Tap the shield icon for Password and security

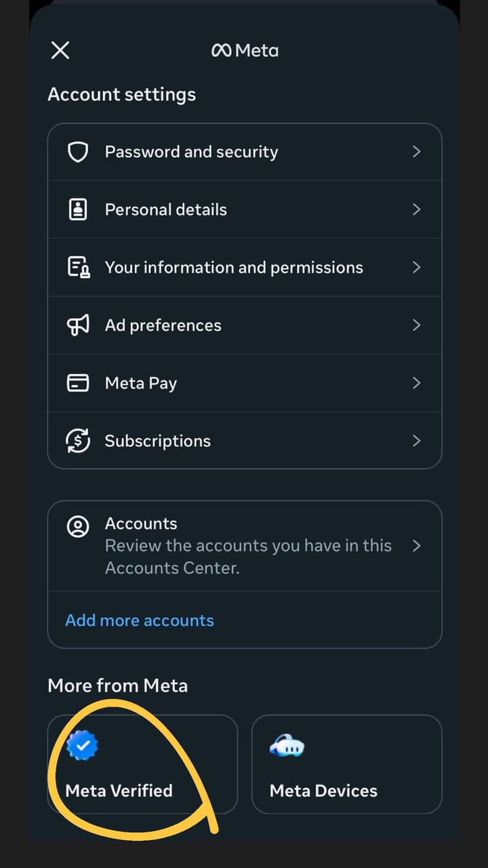click(78, 152)
